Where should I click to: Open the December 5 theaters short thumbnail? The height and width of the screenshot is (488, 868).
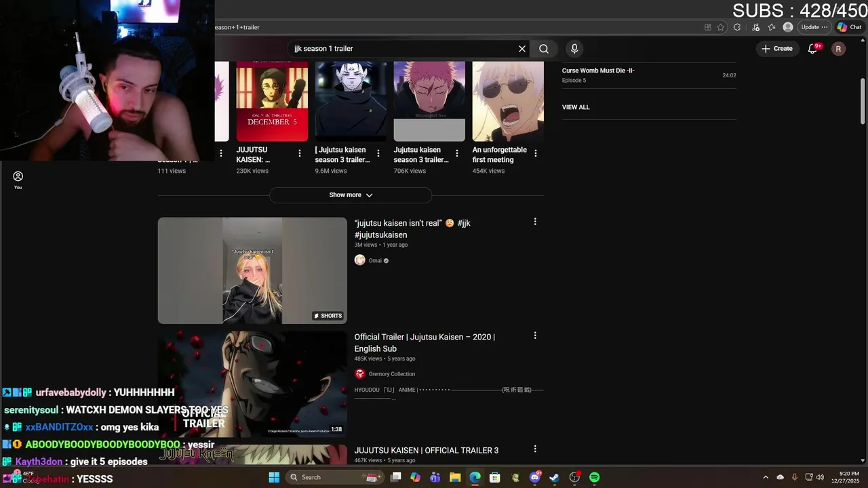pyautogui.click(x=272, y=102)
